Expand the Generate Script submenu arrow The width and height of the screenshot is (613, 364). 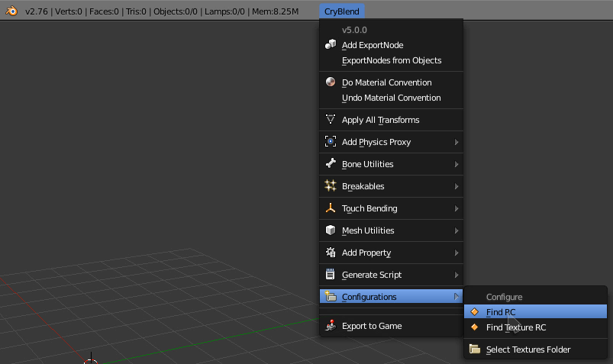pos(457,275)
